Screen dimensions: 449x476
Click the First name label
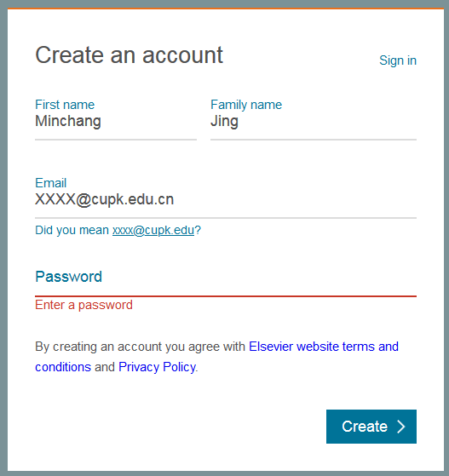pyautogui.click(x=65, y=105)
